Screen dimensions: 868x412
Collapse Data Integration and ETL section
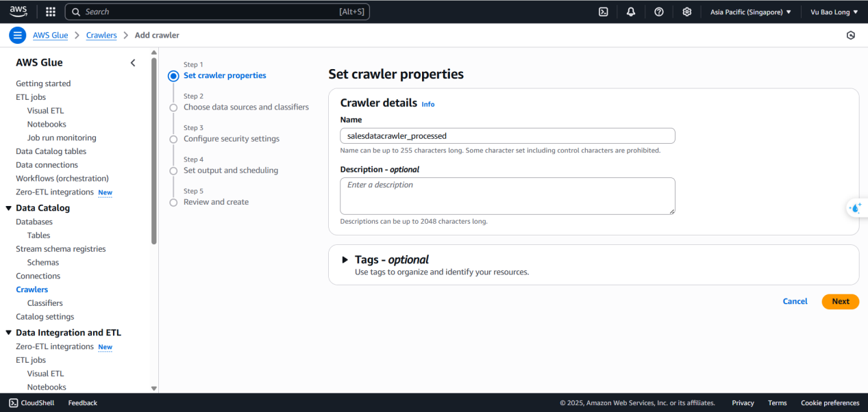coord(8,333)
